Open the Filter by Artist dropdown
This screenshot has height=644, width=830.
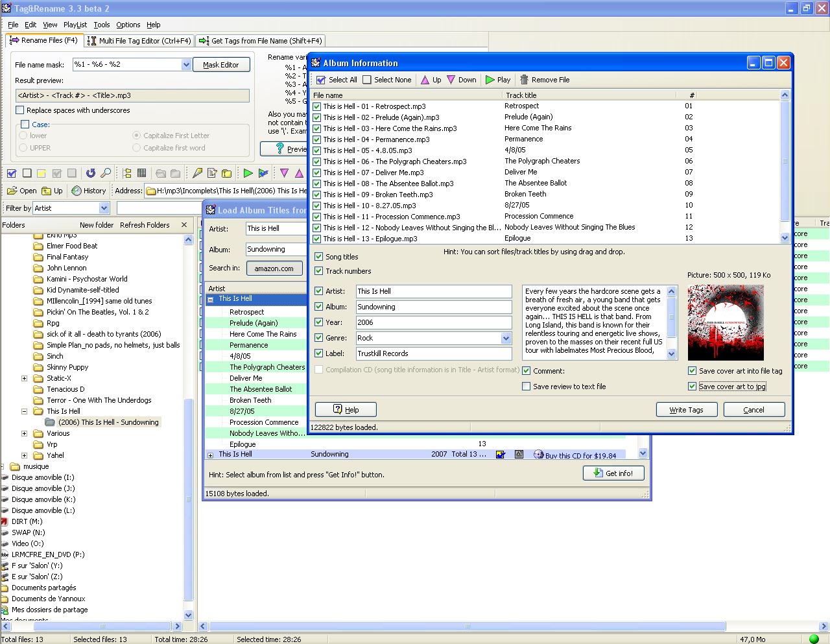(x=104, y=208)
